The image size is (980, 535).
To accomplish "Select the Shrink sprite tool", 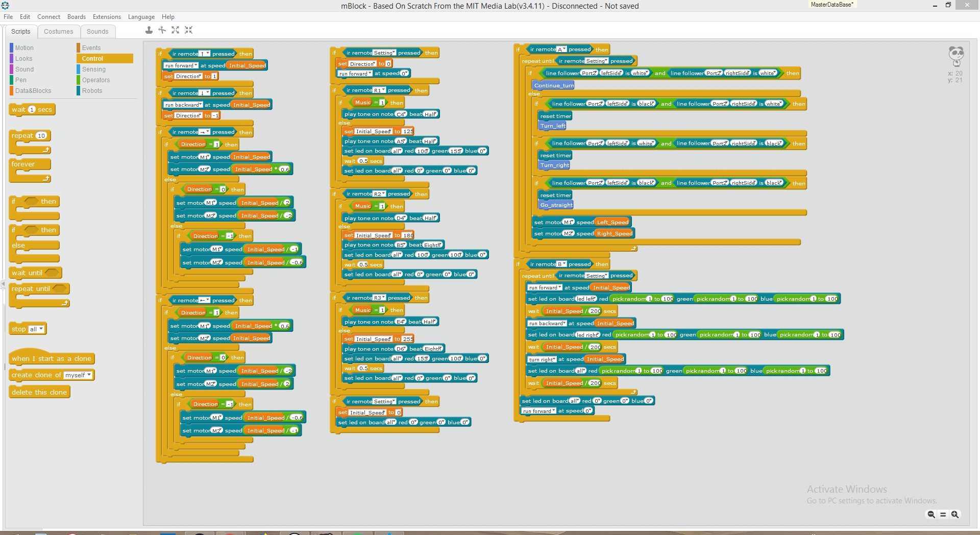I will (x=188, y=30).
